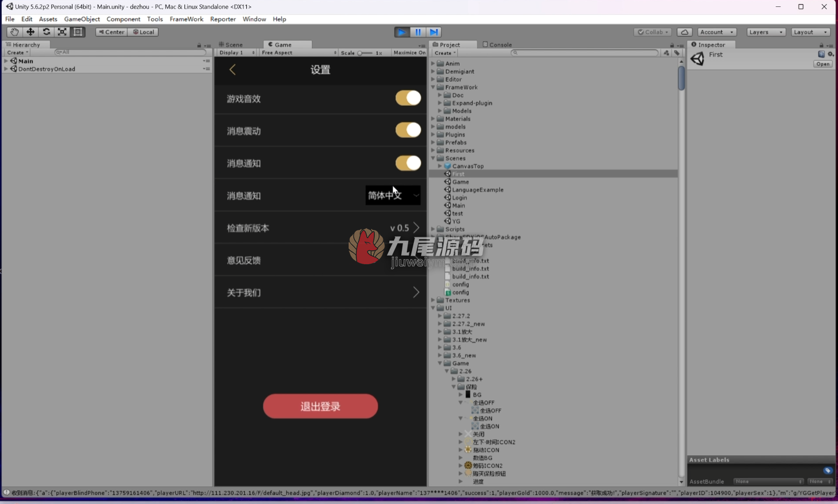Select the Rect transform tool

coord(78,32)
